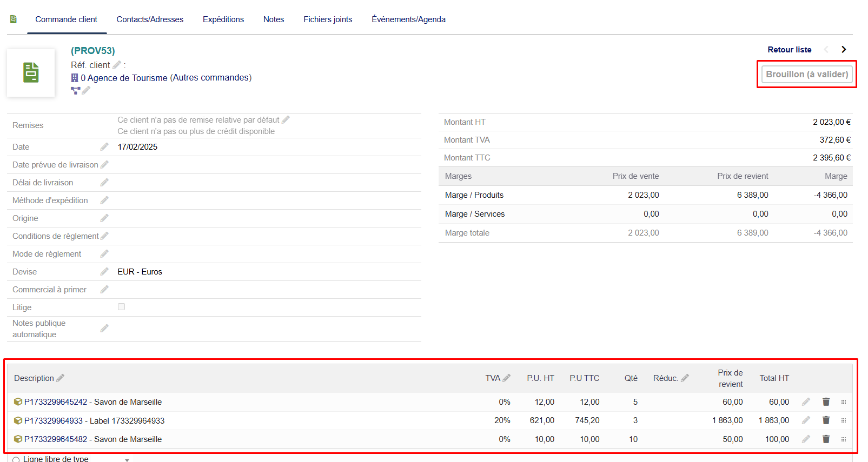
Task: Click pencil next to Description header
Action: pyautogui.click(x=60, y=378)
